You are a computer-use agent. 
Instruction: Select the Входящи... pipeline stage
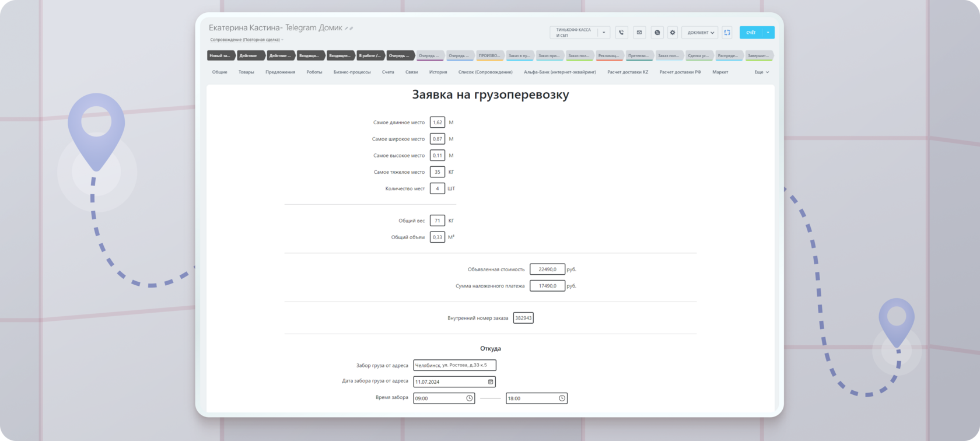point(311,55)
